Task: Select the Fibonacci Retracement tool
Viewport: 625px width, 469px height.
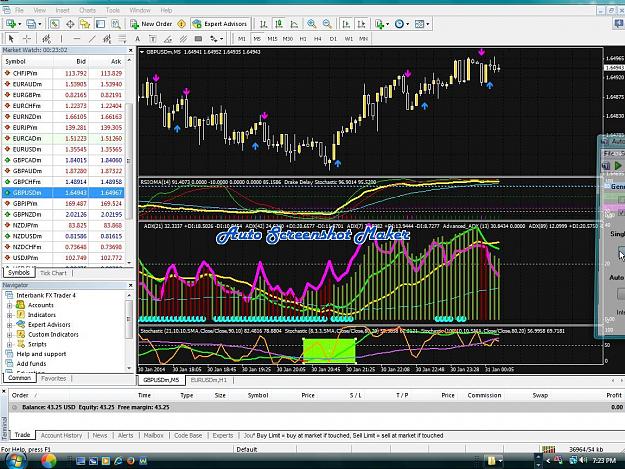Action: 122,39
